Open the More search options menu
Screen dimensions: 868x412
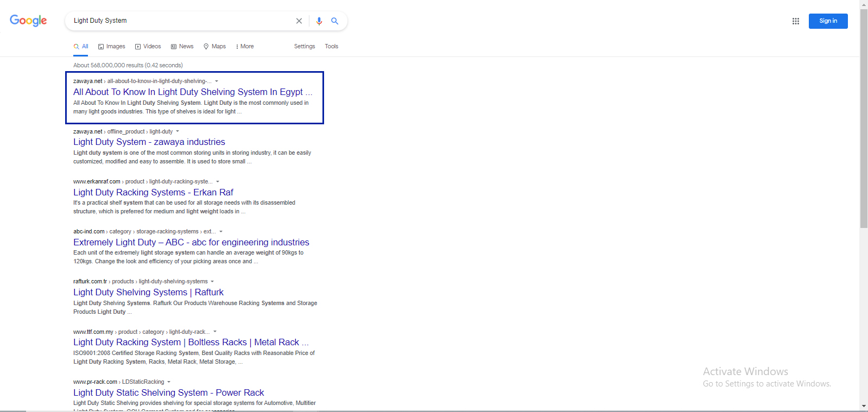(245, 47)
